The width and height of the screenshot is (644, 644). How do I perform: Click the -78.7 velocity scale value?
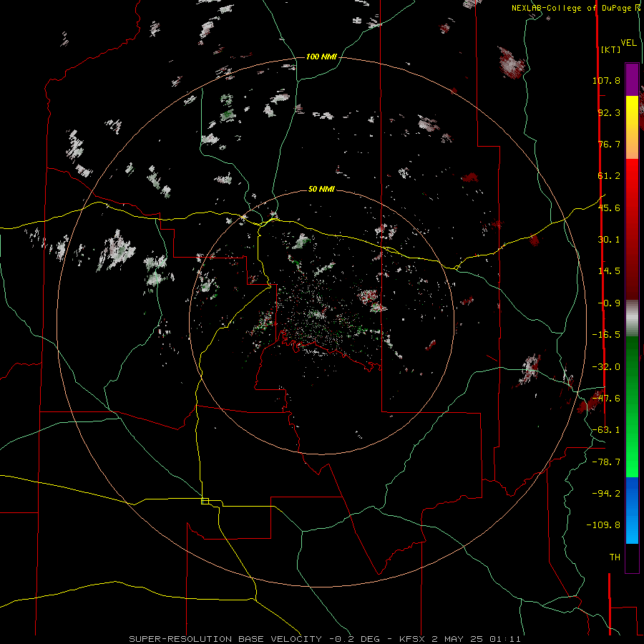click(606, 462)
